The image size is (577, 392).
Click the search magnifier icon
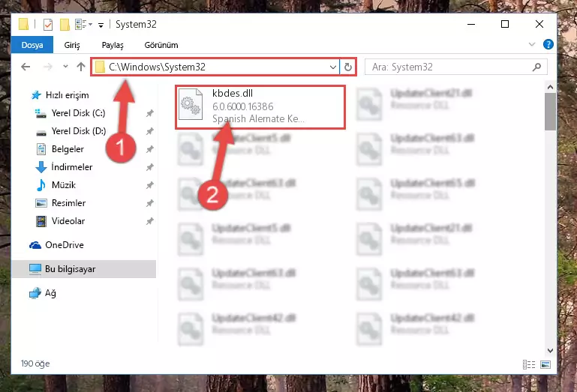coord(536,67)
